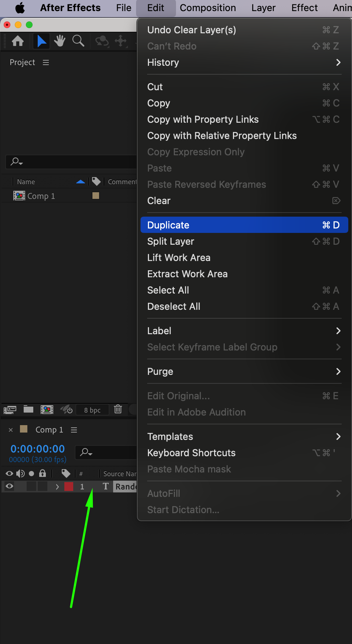Select the Home icon in the toolbar
The height and width of the screenshot is (644, 352).
click(18, 41)
